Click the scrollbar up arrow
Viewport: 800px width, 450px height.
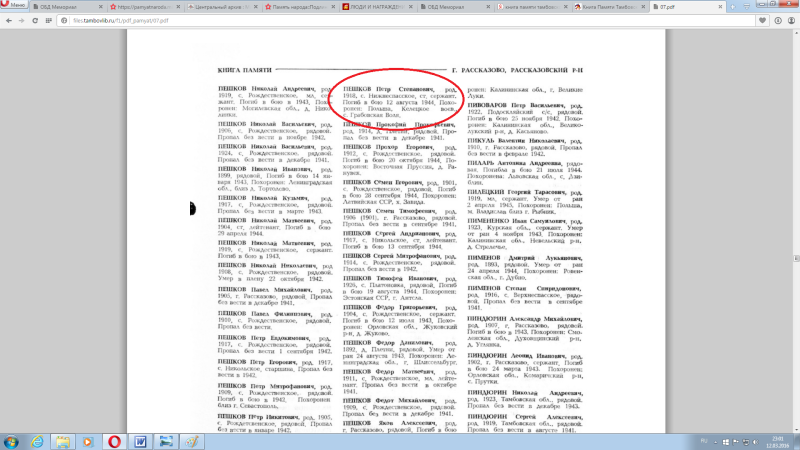[796, 33]
